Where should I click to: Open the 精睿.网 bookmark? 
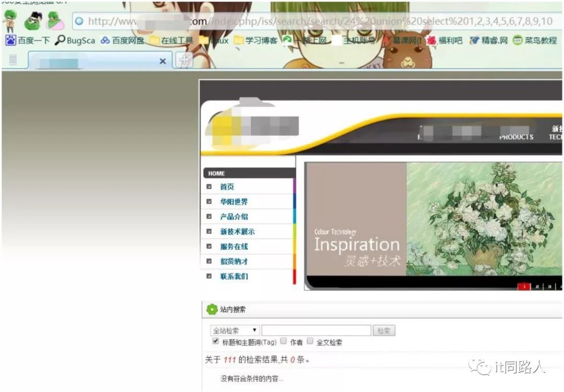coord(488,40)
